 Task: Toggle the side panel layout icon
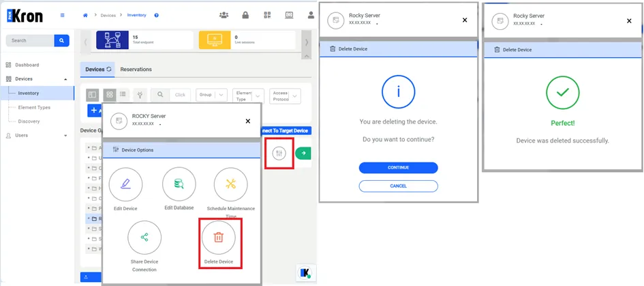point(93,95)
